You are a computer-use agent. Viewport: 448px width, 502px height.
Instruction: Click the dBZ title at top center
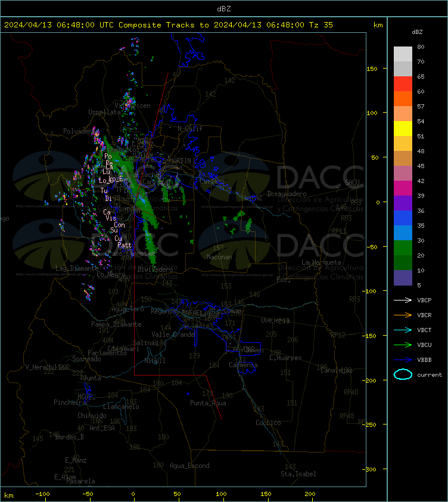click(x=223, y=8)
